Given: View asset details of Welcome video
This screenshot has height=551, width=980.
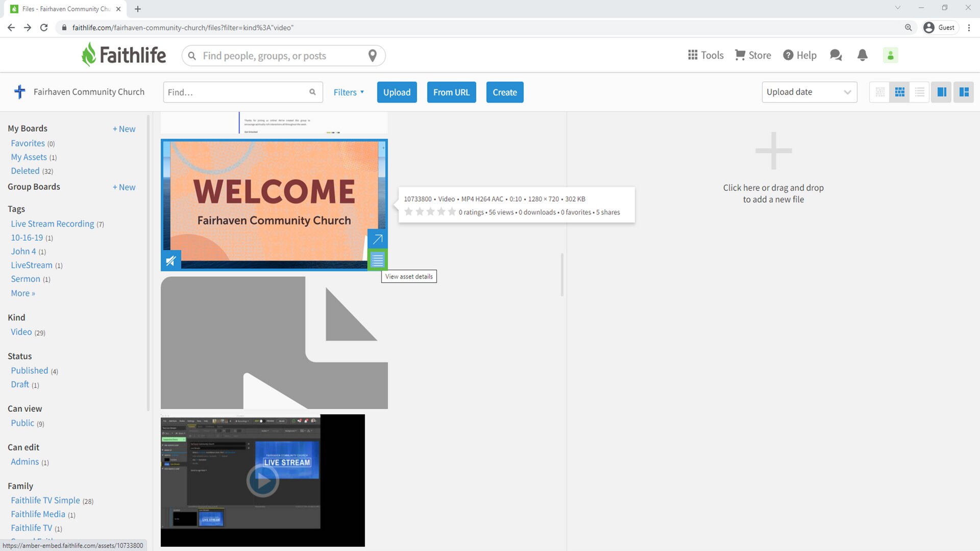Looking at the screenshot, I should pos(378,260).
